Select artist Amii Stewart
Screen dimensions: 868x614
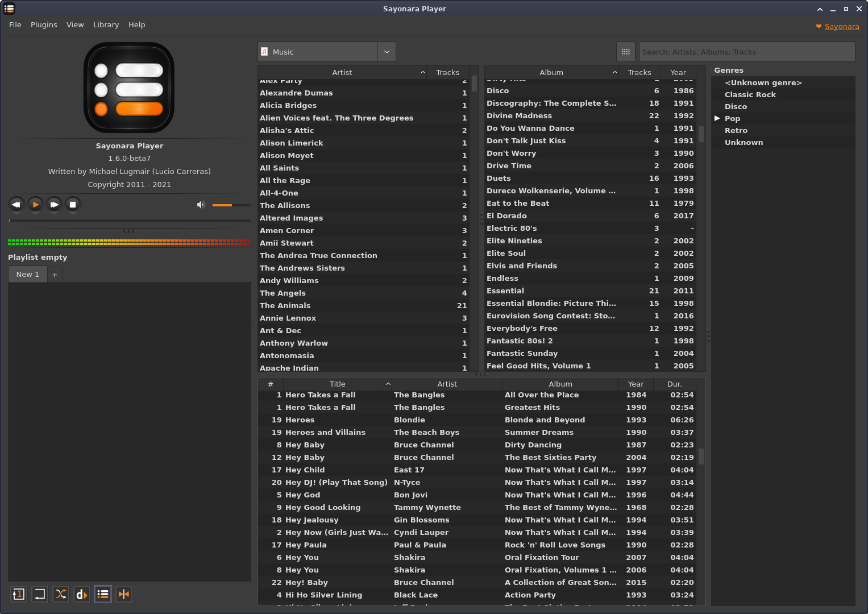pyautogui.click(x=363, y=243)
